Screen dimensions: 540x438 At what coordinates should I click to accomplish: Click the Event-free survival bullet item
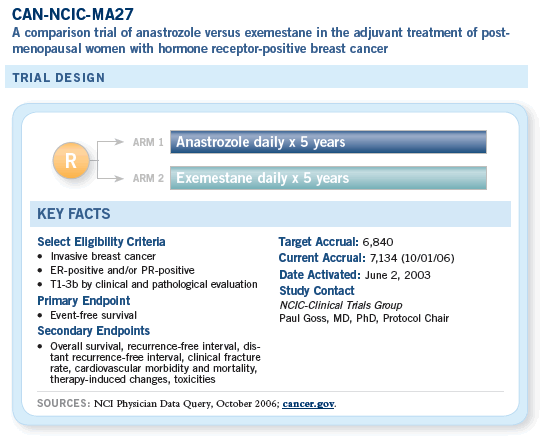point(93,315)
